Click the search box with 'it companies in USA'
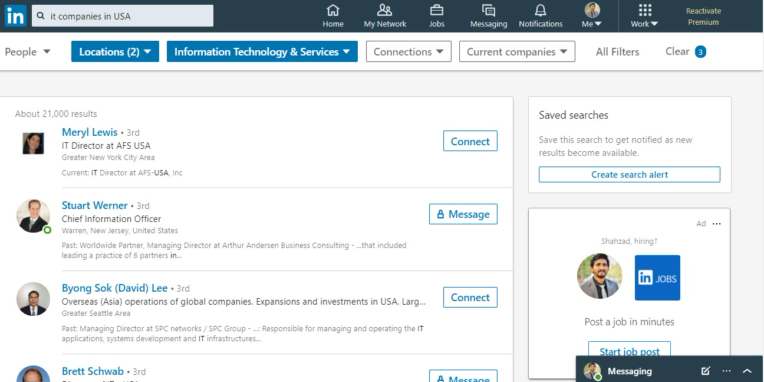The image size is (764, 382). pyautogui.click(x=122, y=16)
